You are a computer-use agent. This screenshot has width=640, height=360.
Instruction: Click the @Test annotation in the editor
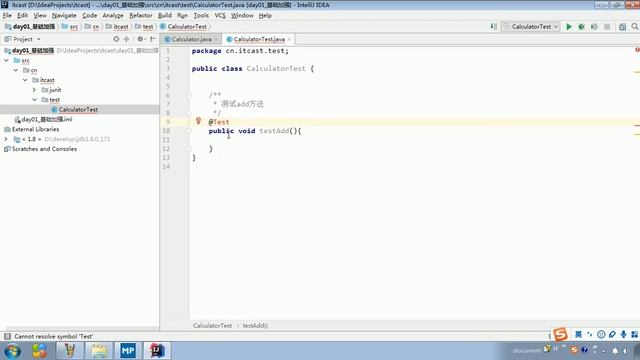pos(219,122)
